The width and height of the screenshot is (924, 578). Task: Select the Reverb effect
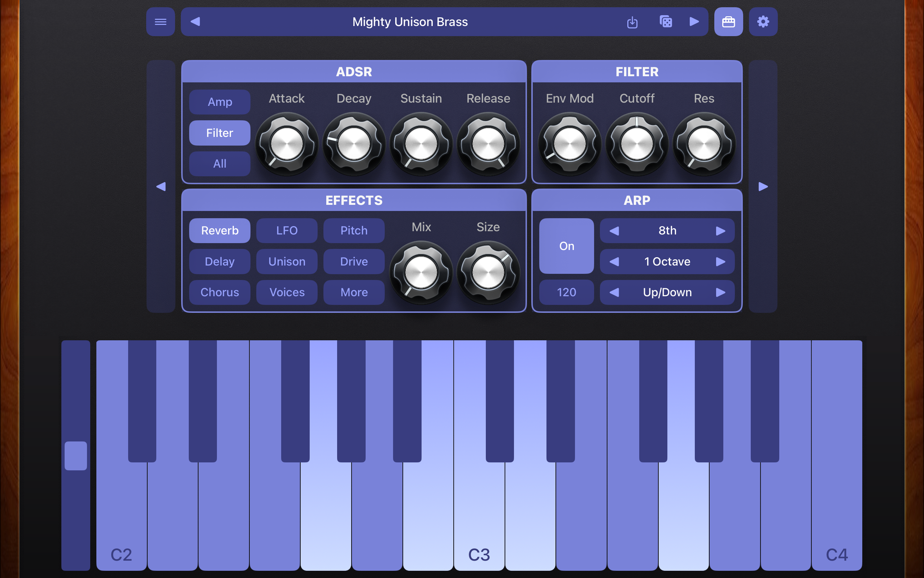219,230
